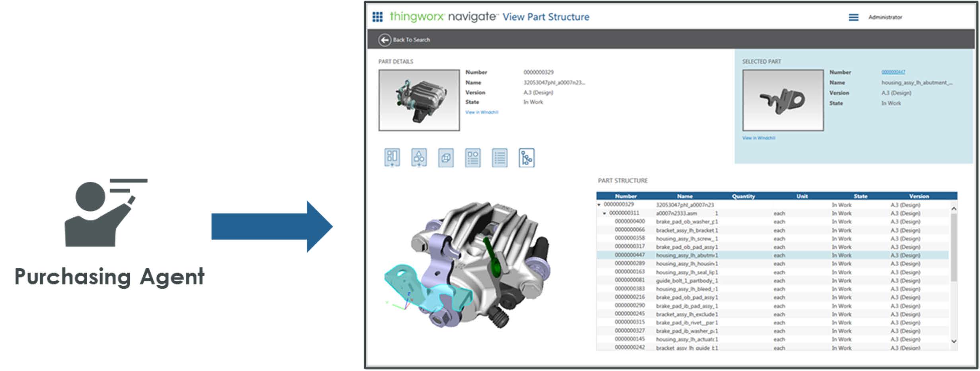Click scroll up arrow in part structure
This screenshot has height=371, width=980.
point(954,208)
